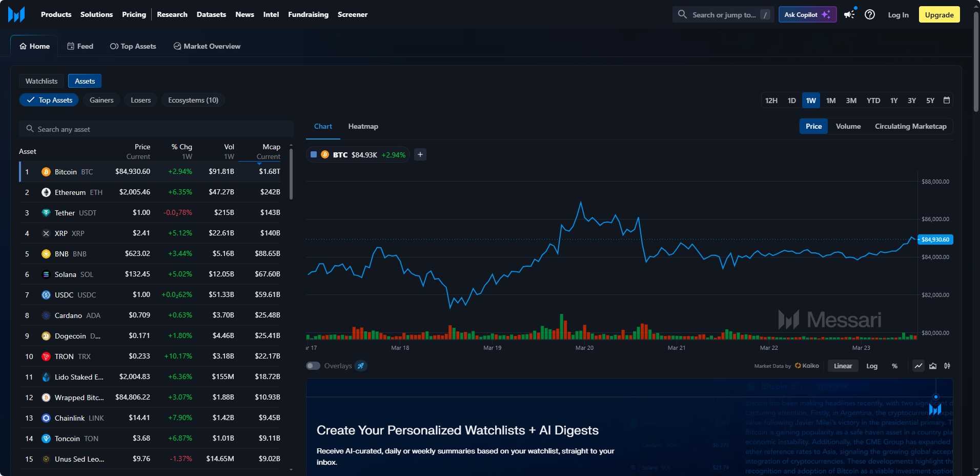Viewport: 980px width, 476px height.
Task: Open the custom date range calendar icon
Action: (x=947, y=101)
